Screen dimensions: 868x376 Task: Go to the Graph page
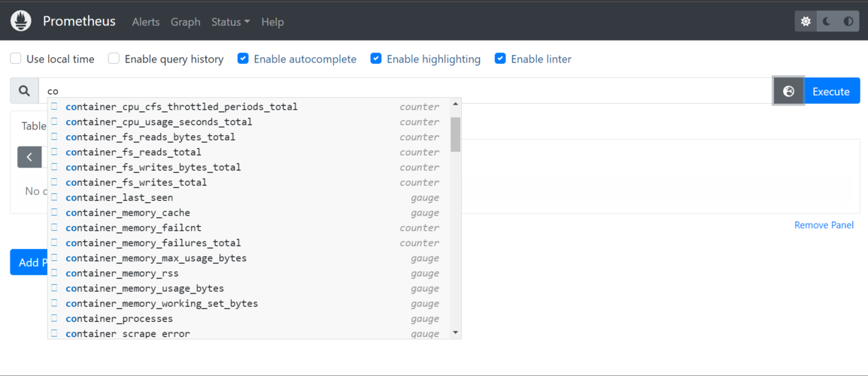pyautogui.click(x=186, y=22)
